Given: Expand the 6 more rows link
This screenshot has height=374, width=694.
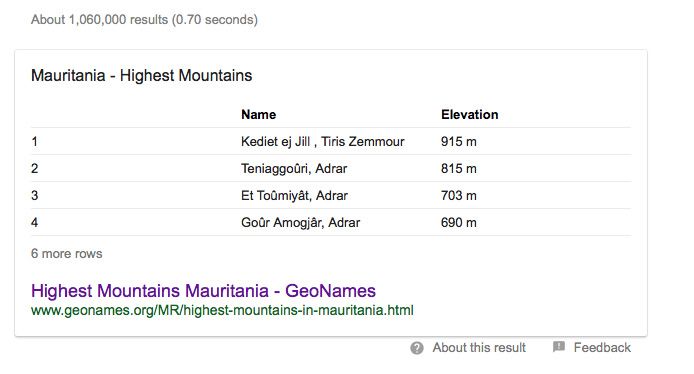Looking at the screenshot, I should click(66, 254).
